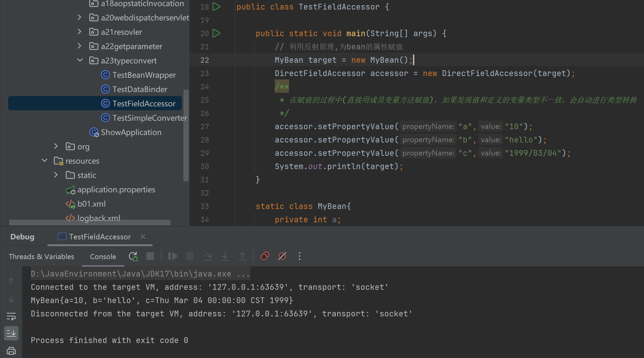Click the application.properties file icon
Image resolution: width=644 pixels, height=358 pixels.
point(70,190)
